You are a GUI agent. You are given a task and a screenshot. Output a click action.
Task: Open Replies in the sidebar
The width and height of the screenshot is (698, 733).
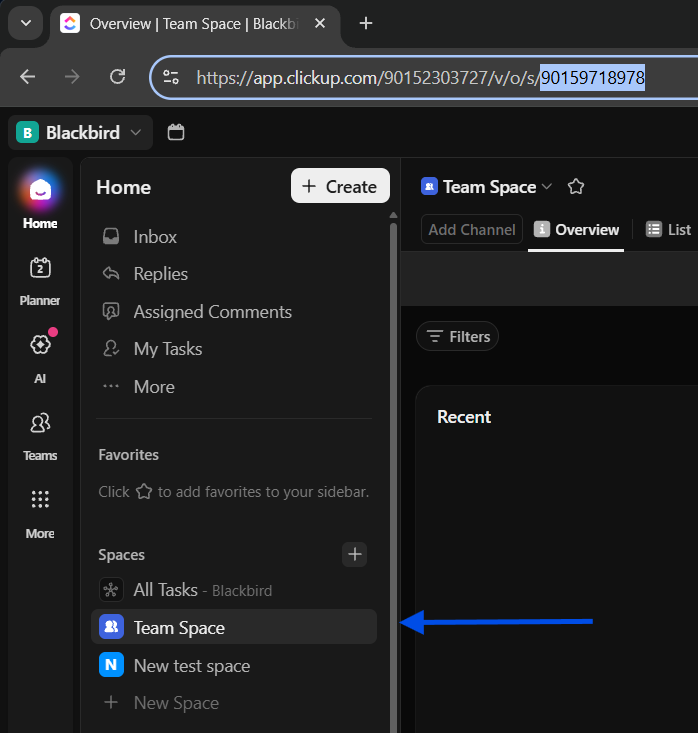click(234, 274)
